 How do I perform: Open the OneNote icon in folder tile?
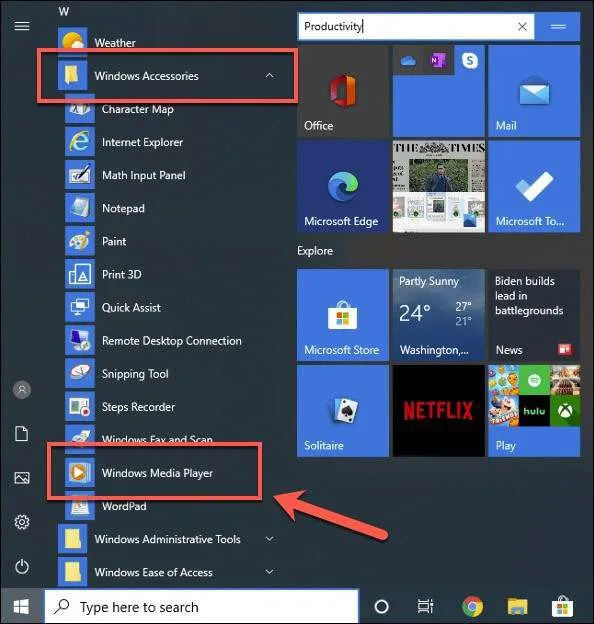tap(438, 60)
